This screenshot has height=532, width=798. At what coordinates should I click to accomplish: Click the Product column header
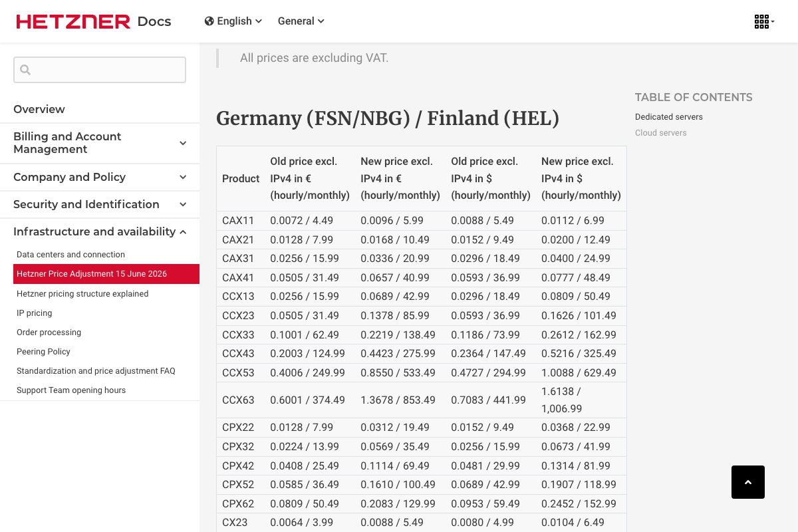click(241, 178)
